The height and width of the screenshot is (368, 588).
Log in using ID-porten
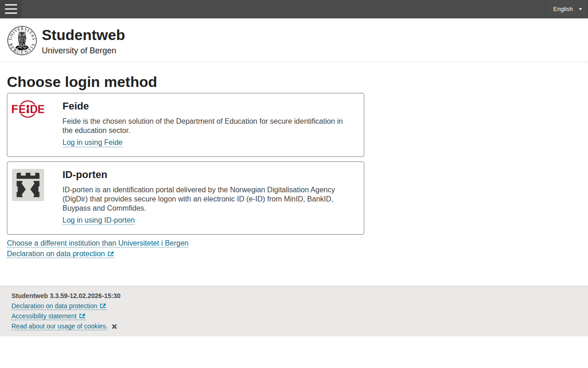click(98, 220)
